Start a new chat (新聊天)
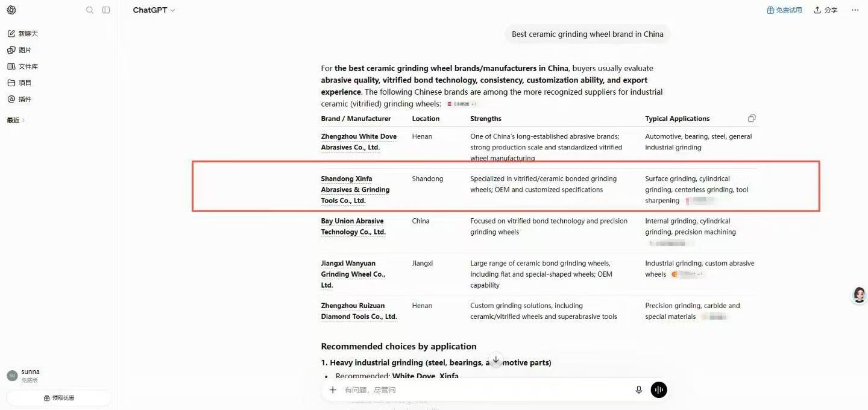Viewport: 868px width, 410px height. pos(23,34)
